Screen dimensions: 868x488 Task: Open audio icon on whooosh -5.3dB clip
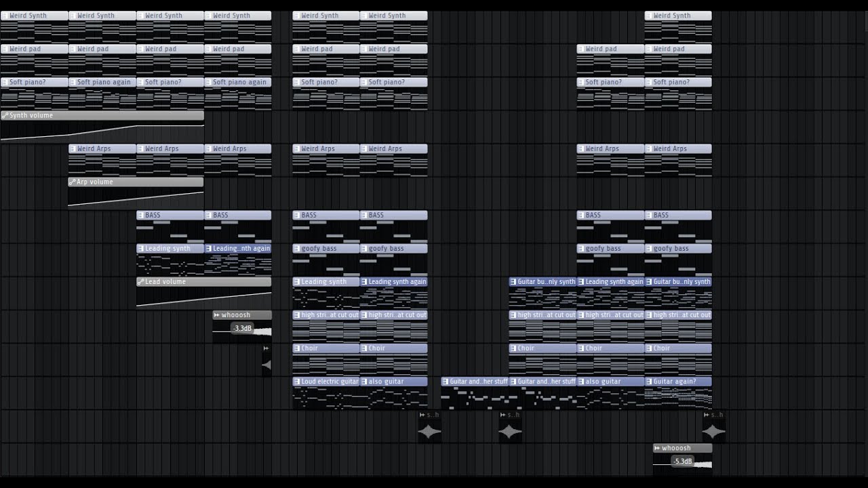tap(657, 448)
